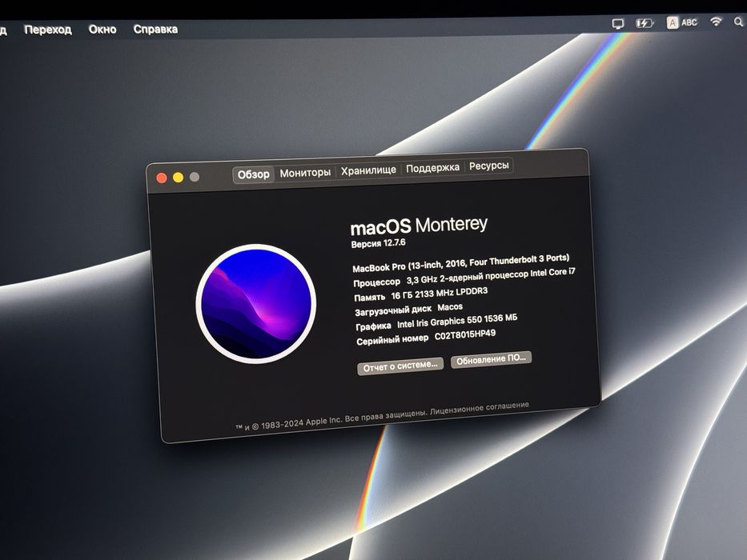Click the macOS Monterey title
The width and height of the screenshot is (747, 560).
[x=419, y=226]
